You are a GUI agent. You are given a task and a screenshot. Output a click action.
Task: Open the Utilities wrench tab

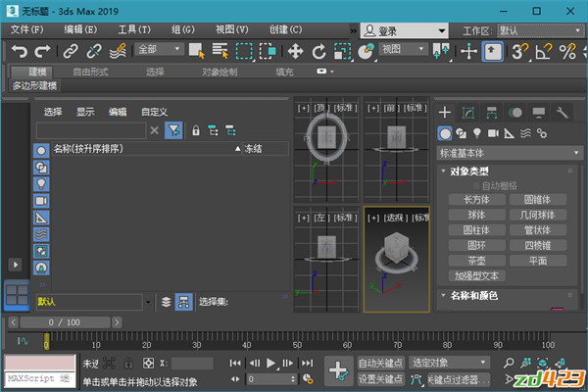(563, 112)
